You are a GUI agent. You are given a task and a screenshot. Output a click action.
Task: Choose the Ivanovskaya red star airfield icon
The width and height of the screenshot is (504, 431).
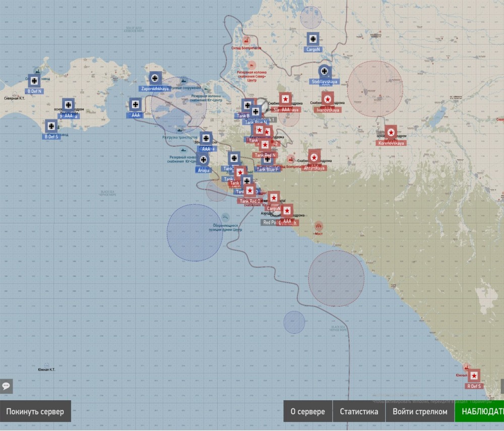click(x=328, y=99)
